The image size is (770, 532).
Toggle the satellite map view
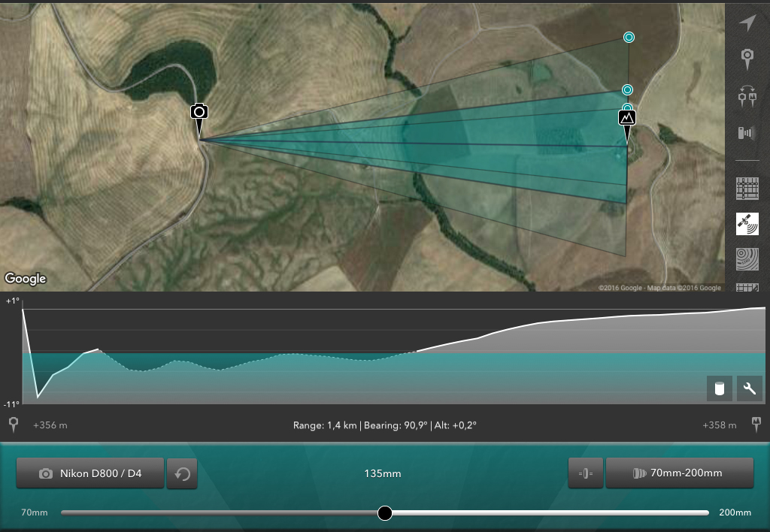747,224
